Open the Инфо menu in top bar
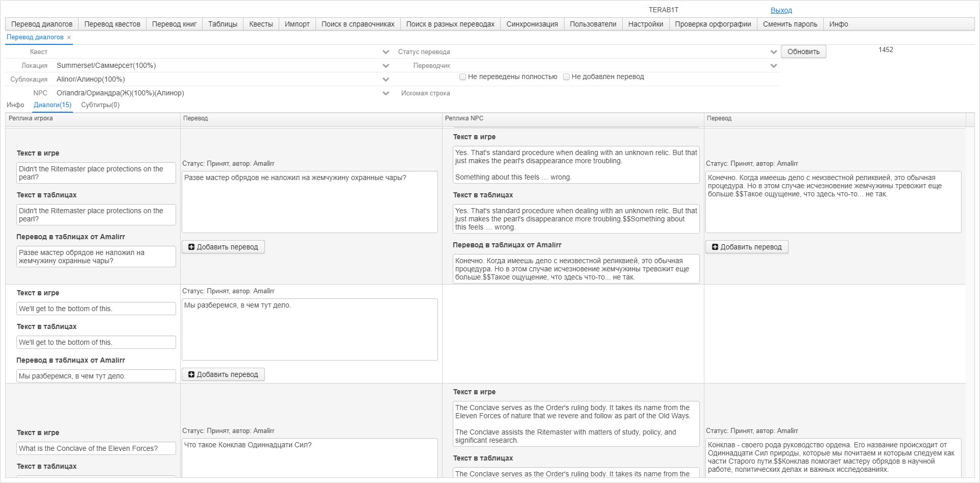980x483 pixels. click(x=839, y=24)
